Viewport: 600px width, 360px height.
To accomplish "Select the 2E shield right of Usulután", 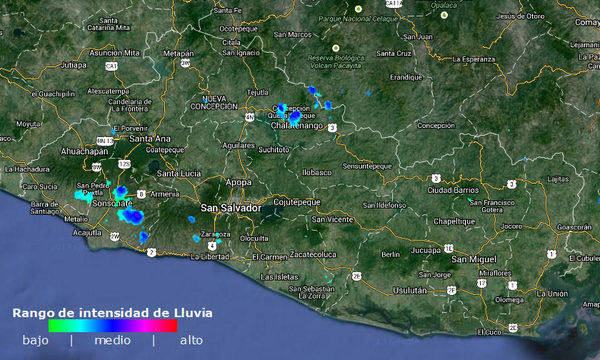I will pos(452,291).
